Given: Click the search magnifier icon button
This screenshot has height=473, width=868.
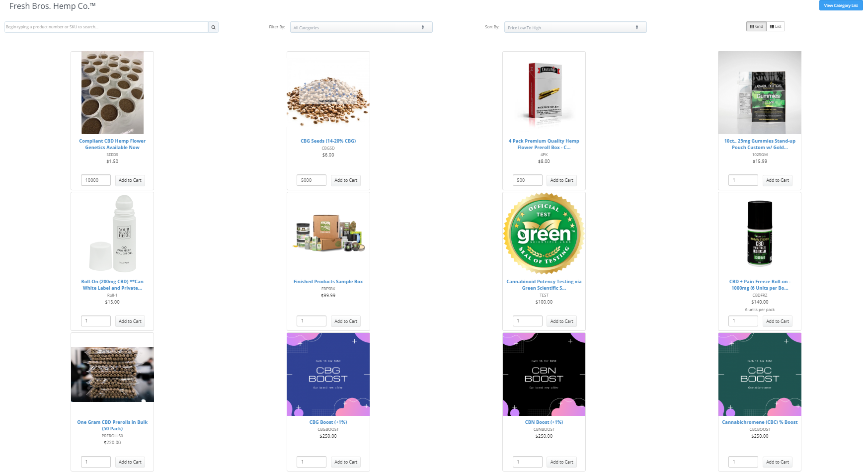Looking at the screenshot, I should [x=213, y=27].
